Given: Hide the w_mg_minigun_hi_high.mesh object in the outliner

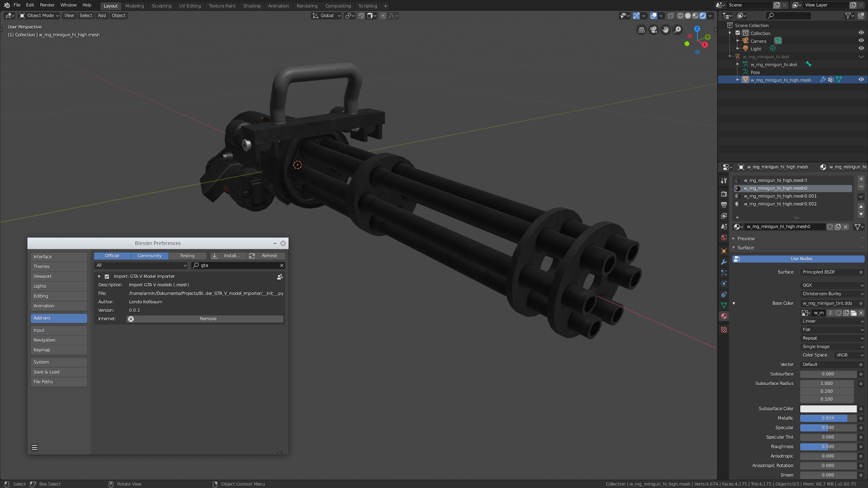Looking at the screenshot, I should pyautogui.click(x=861, y=80).
